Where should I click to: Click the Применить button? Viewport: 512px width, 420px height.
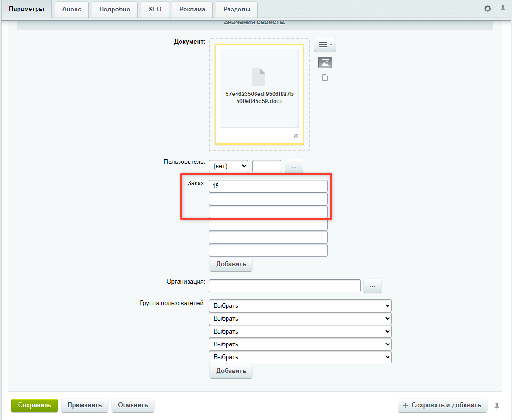tap(85, 405)
